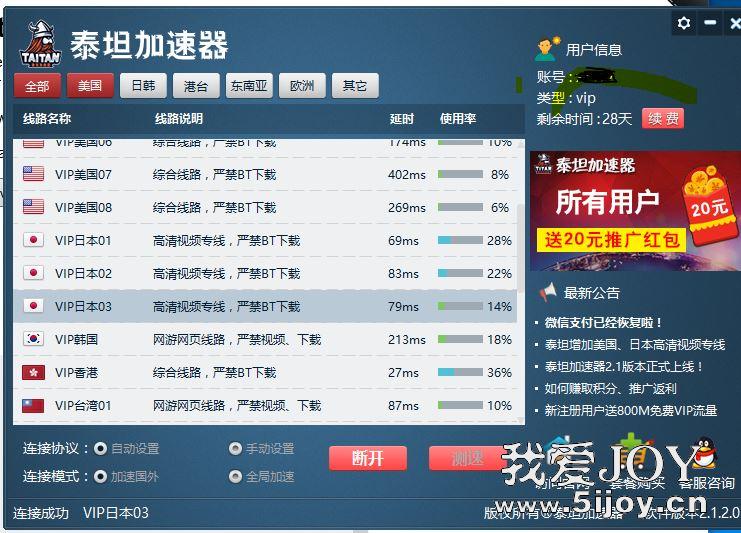Screen dimensions: 741x533
Task: Switch to the 东南亚 region tab
Action: (249, 86)
